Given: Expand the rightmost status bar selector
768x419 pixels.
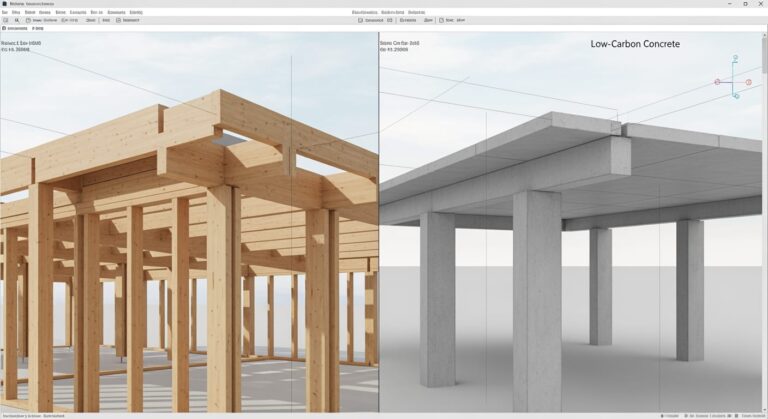Looking at the screenshot, I should [748, 414].
